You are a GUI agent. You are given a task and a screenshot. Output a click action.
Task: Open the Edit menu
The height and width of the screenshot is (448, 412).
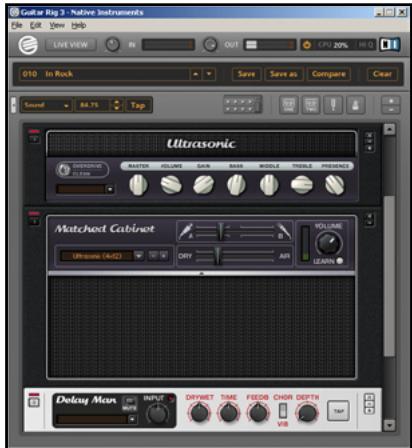[x=36, y=25]
